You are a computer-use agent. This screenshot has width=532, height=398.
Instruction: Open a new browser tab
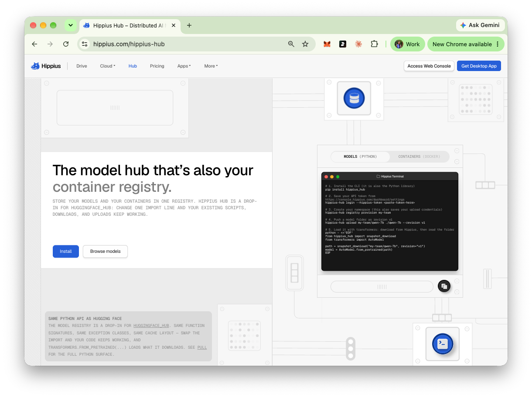(x=189, y=25)
